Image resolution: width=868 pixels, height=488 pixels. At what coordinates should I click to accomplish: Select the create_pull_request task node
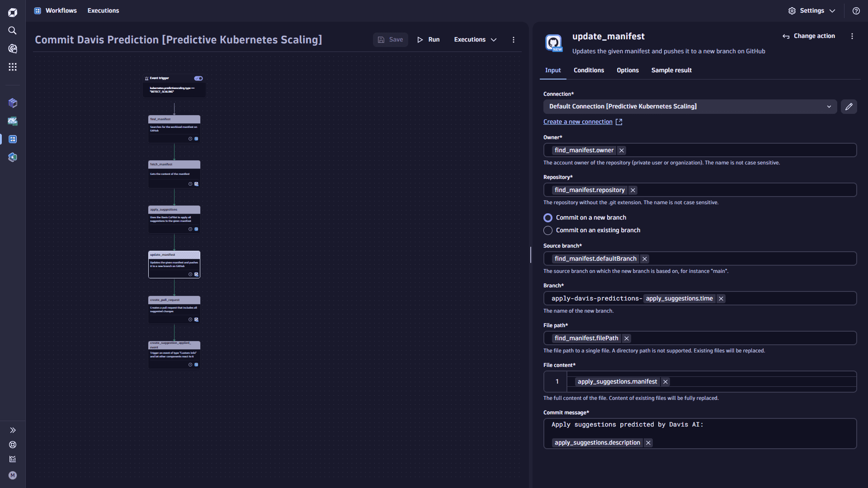[174, 310]
